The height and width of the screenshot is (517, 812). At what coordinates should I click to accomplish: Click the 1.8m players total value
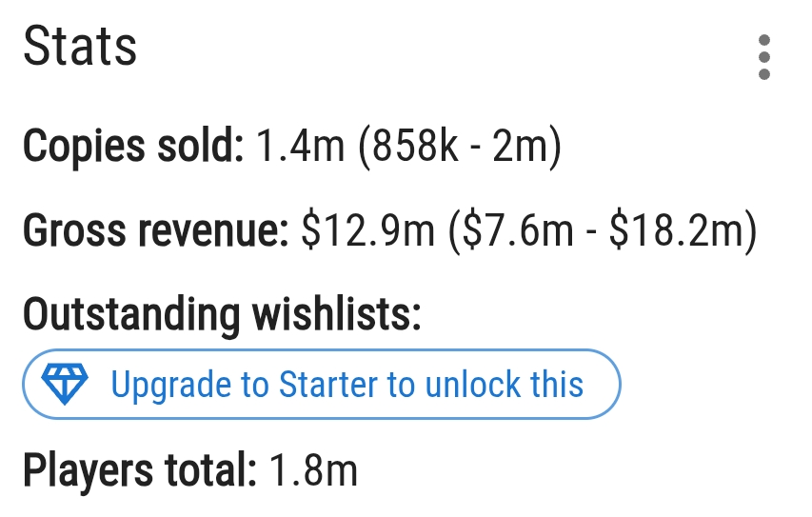tap(313, 470)
